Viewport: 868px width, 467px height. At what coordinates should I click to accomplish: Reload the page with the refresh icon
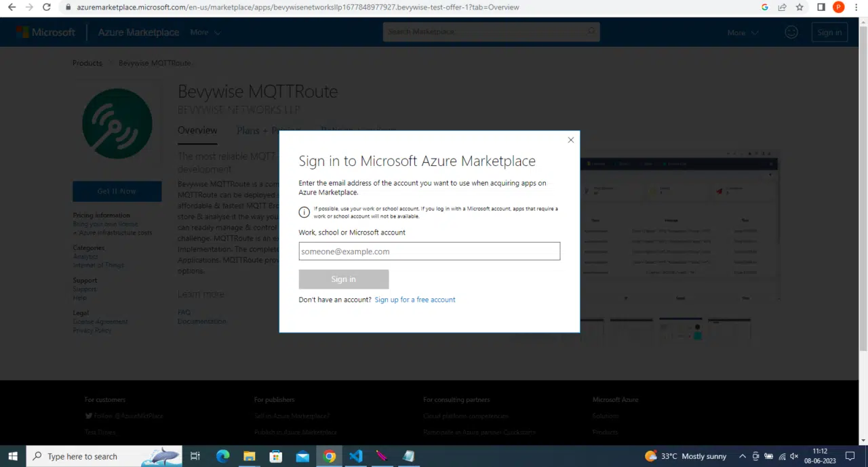[47, 7]
